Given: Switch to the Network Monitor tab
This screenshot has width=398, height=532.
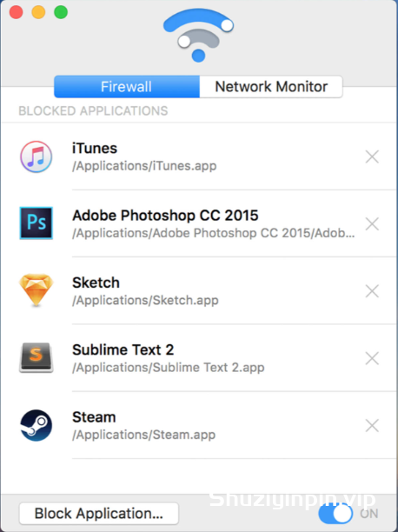Looking at the screenshot, I should tap(271, 87).
